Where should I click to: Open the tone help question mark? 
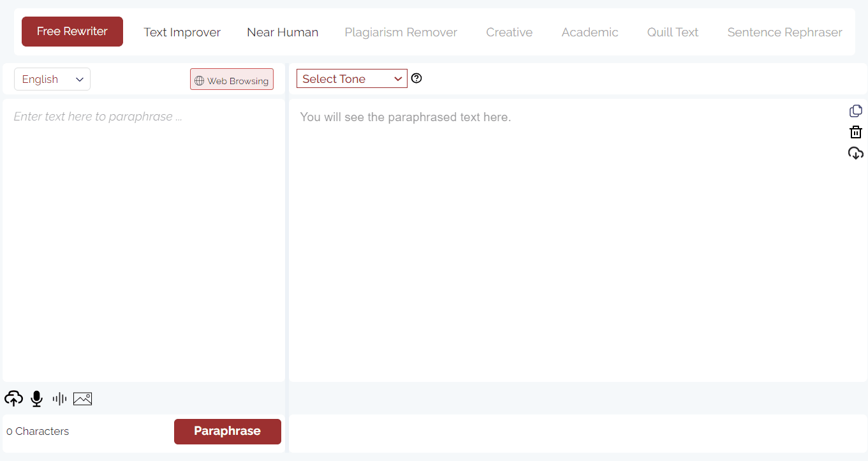tap(416, 78)
